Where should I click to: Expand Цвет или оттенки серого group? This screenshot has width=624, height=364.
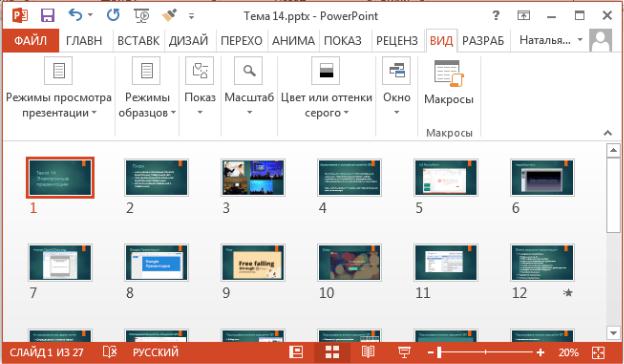[x=326, y=88]
